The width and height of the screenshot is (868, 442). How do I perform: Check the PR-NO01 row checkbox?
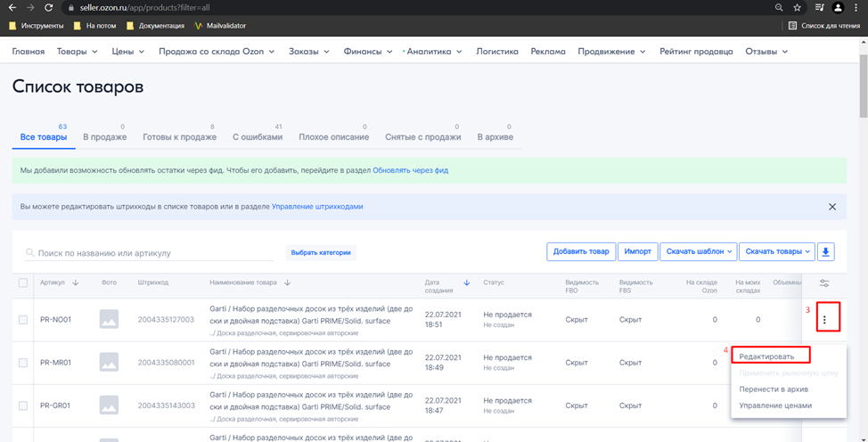tap(22, 320)
